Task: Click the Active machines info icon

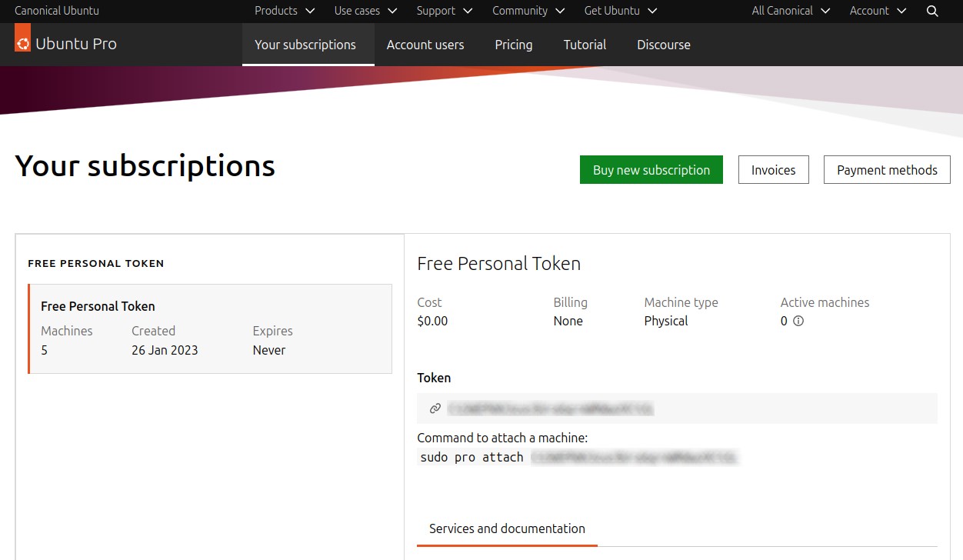Action: 798,321
